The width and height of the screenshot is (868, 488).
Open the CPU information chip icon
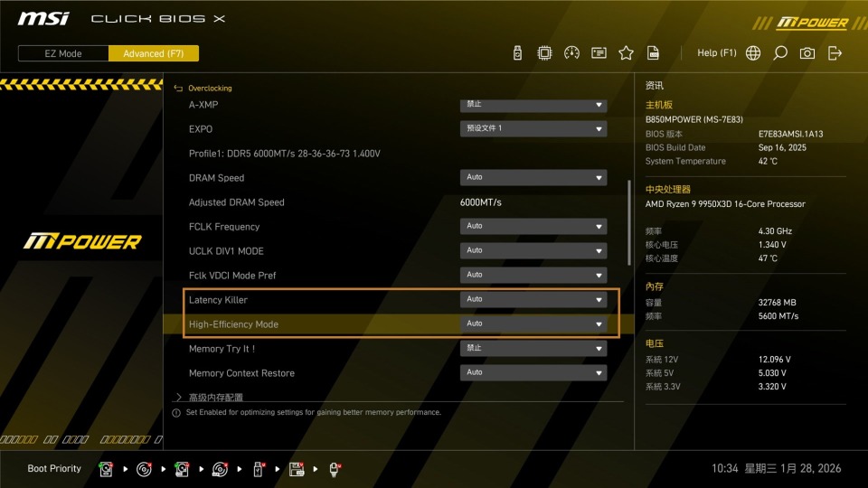(x=544, y=53)
